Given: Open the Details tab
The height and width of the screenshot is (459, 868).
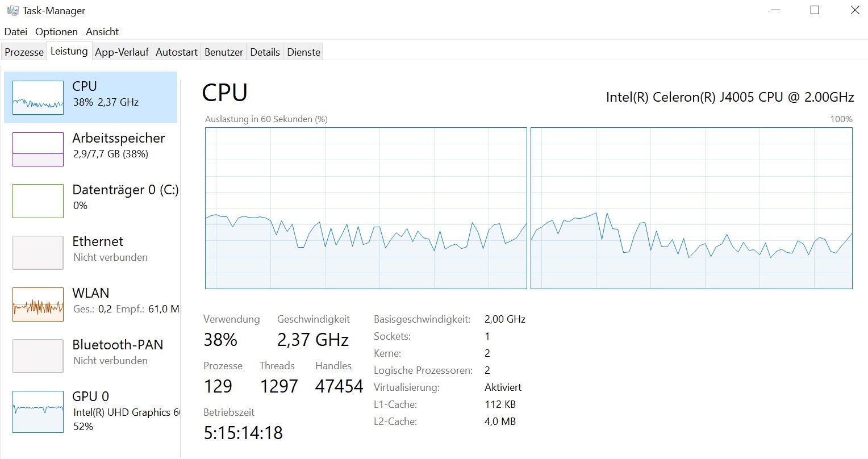Looking at the screenshot, I should [x=265, y=52].
